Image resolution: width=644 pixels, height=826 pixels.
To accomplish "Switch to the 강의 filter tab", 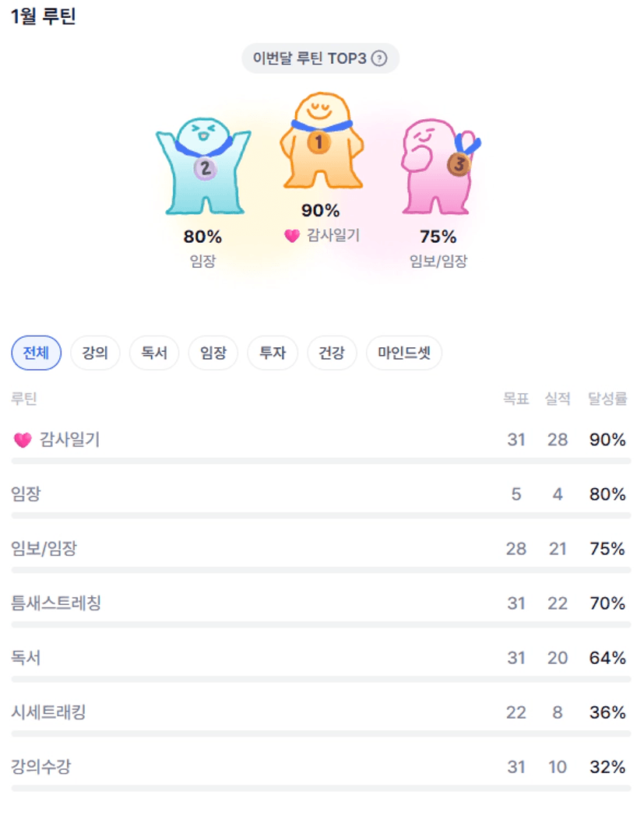I will (x=95, y=353).
